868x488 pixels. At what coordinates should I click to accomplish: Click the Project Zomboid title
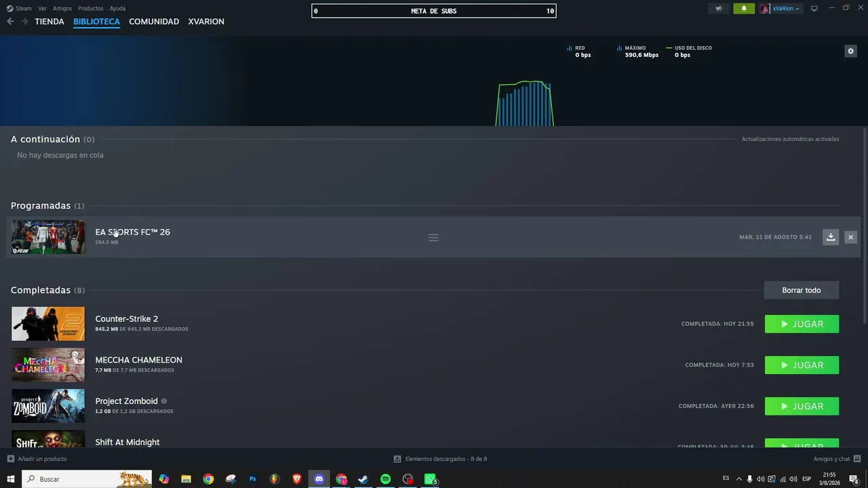[126, 401]
